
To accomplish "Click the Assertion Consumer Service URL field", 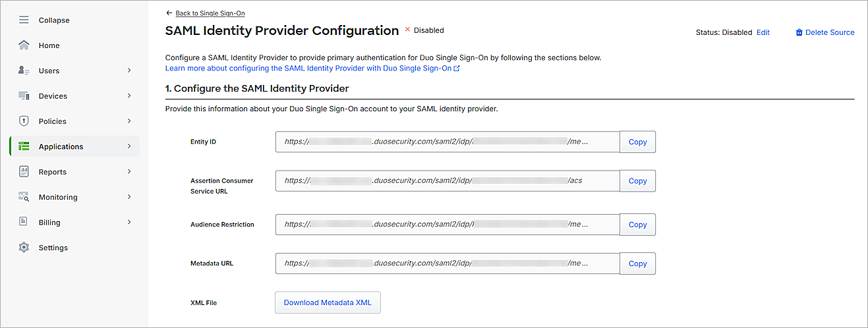I will pos(447,180).
